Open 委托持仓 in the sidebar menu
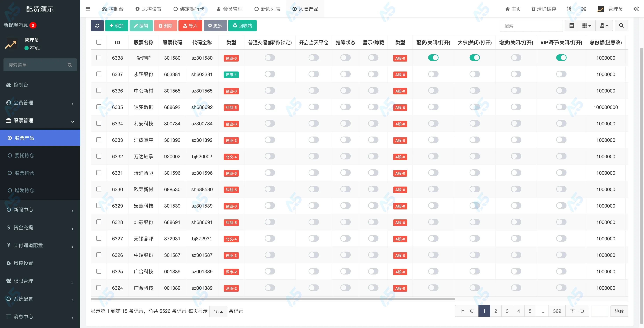644x328 pixels. [x=24, y=155]
